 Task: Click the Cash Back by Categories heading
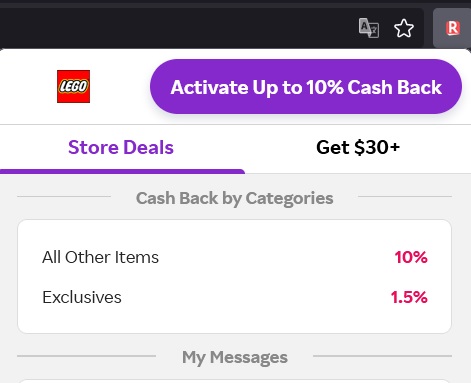point(234,198)
